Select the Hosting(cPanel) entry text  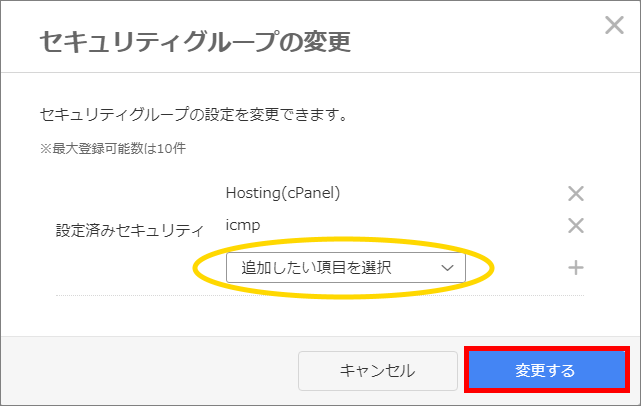[283, 193]
